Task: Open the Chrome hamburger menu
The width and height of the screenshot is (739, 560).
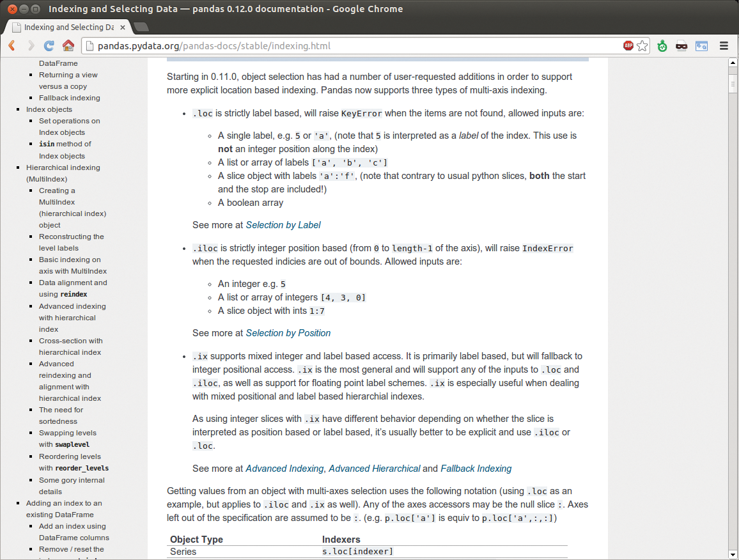Action: [x=724, y=46]
